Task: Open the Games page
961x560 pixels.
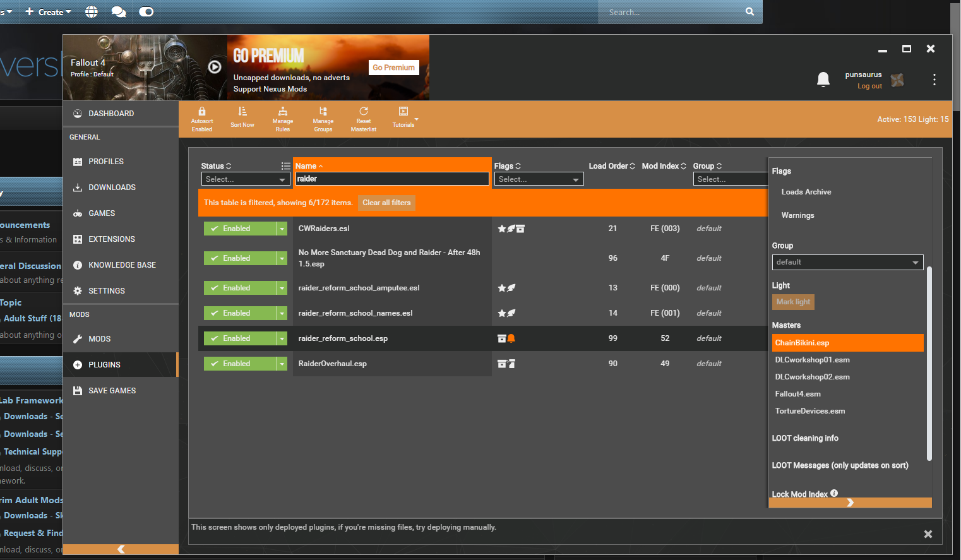Action: 121,213
